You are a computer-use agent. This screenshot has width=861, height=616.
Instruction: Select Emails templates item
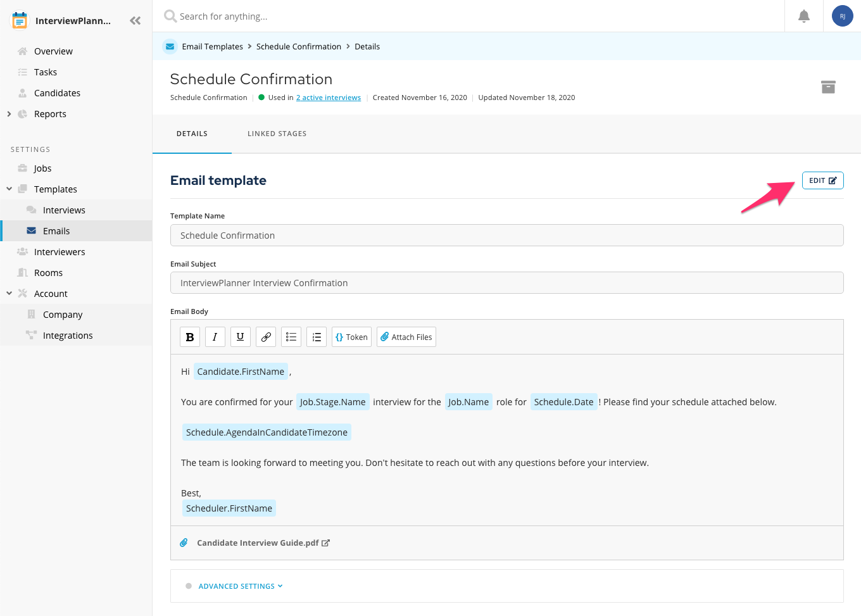[x=76, y=231]
